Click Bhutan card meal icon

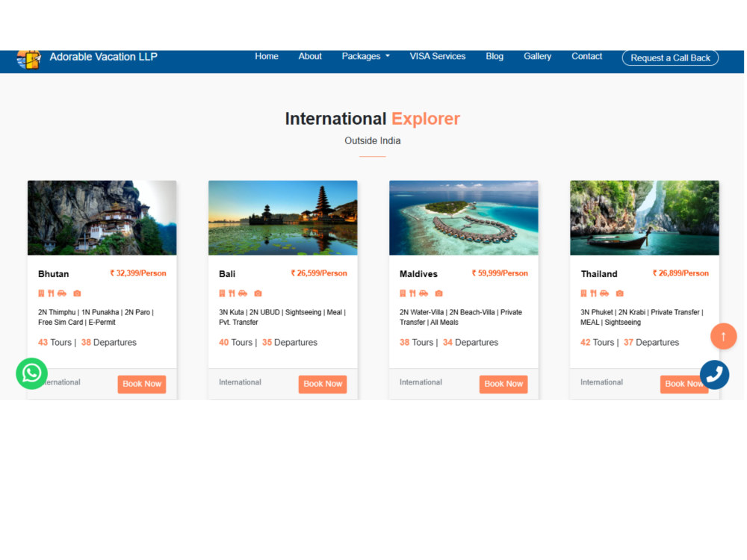[51, 293]
